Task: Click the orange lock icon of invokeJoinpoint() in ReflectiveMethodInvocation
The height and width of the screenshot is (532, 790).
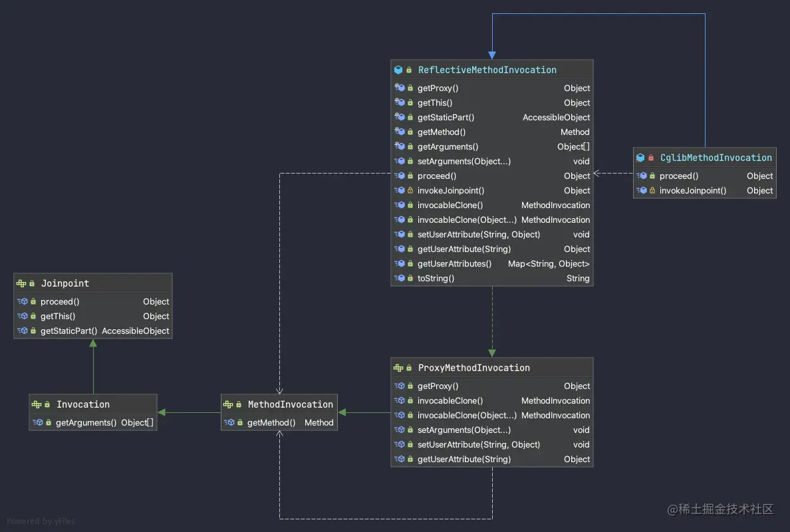Action: pyautogui.click(x=410, y=190)
